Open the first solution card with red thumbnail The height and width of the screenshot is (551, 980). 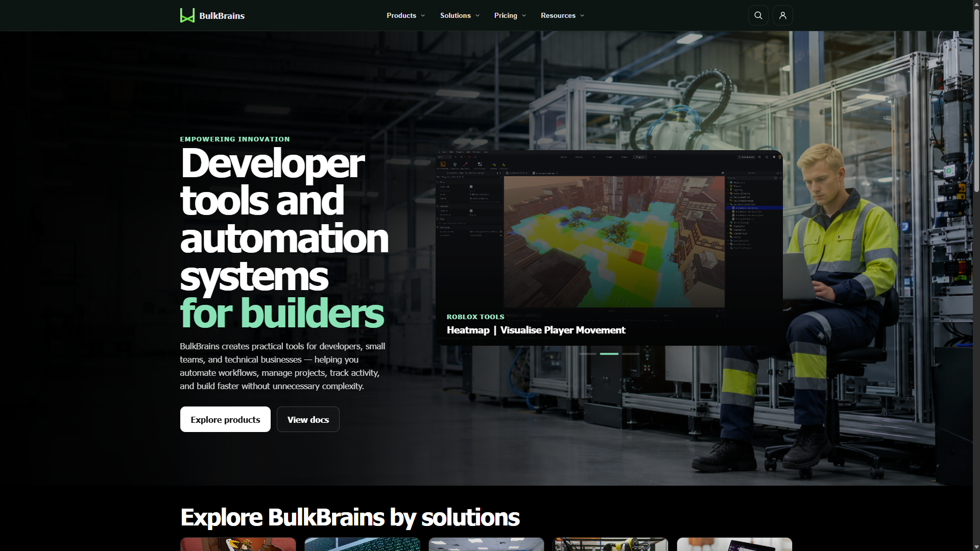coord(238,544)
